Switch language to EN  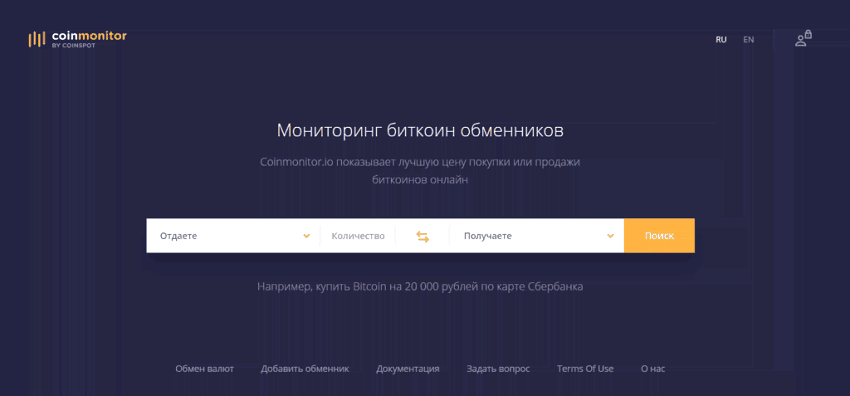tap(749, 40)
